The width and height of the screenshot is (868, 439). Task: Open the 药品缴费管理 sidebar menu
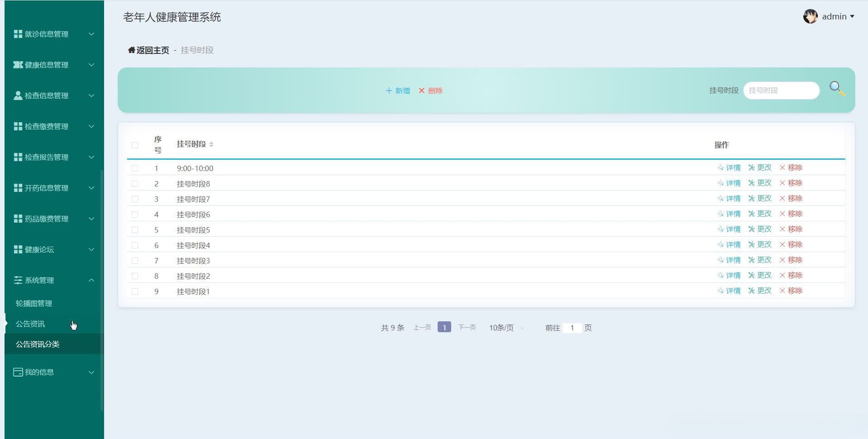pyautogui.click(x=54, y=219)
